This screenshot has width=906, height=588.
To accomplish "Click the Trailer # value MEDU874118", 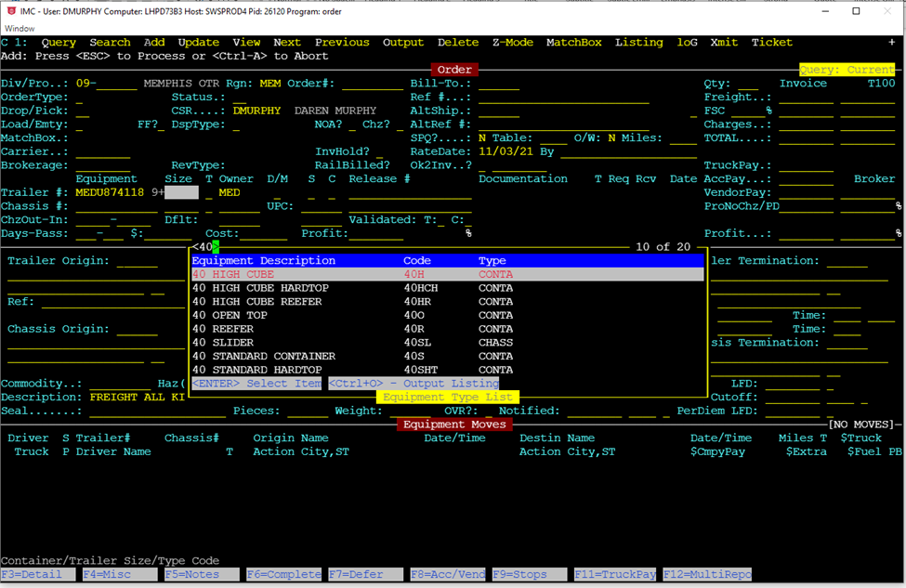I will (x=110, y=192).
